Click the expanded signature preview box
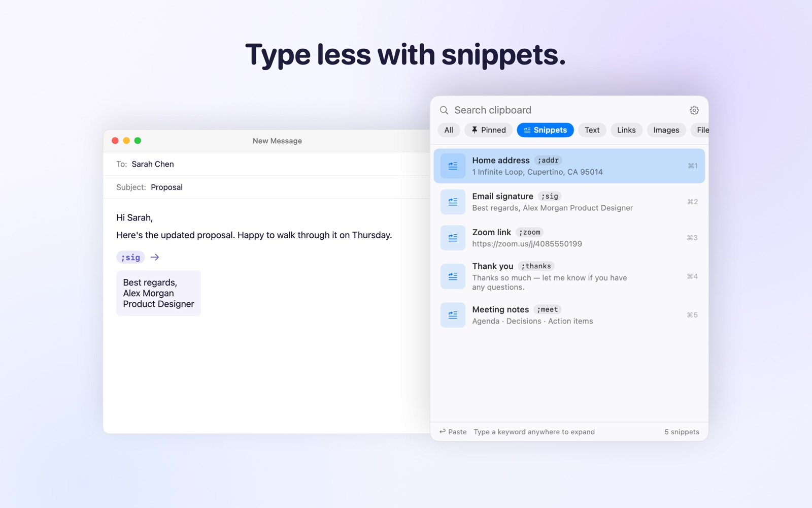The image size is (812, 508). point(158,293)
